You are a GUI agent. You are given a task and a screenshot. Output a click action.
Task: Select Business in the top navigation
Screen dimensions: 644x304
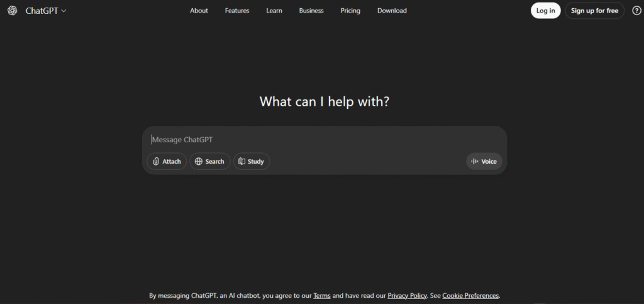coord(311,11)
